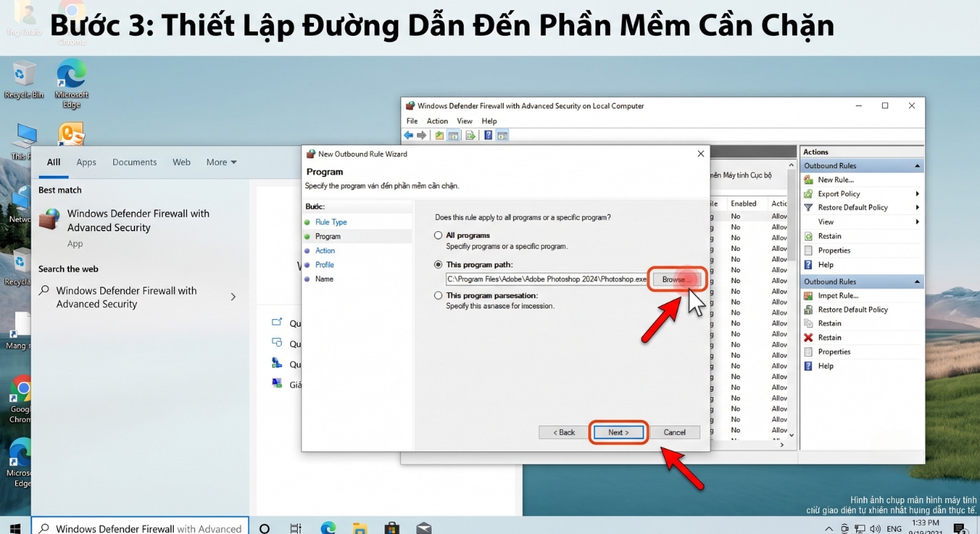Expand the upper Restore Default Policy submenu arrow
This screenshot has width=980, height=534.
click(917, 207)
